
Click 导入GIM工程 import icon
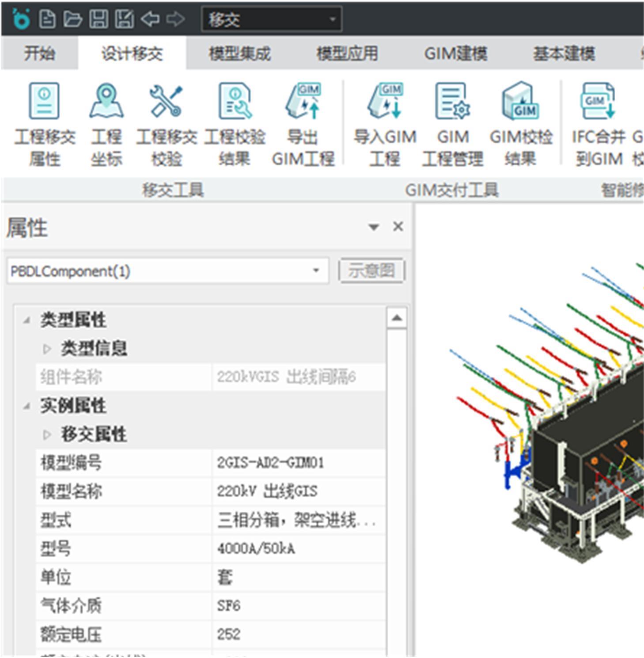[385, 102]
